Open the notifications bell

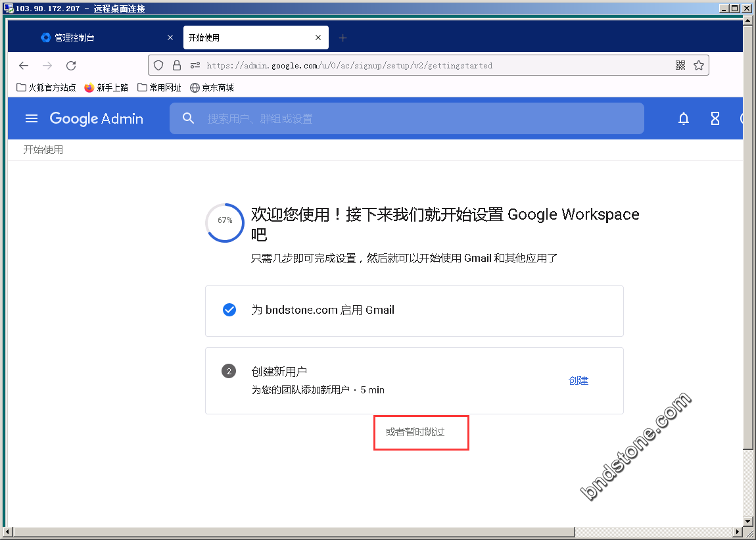click(683, 118)
